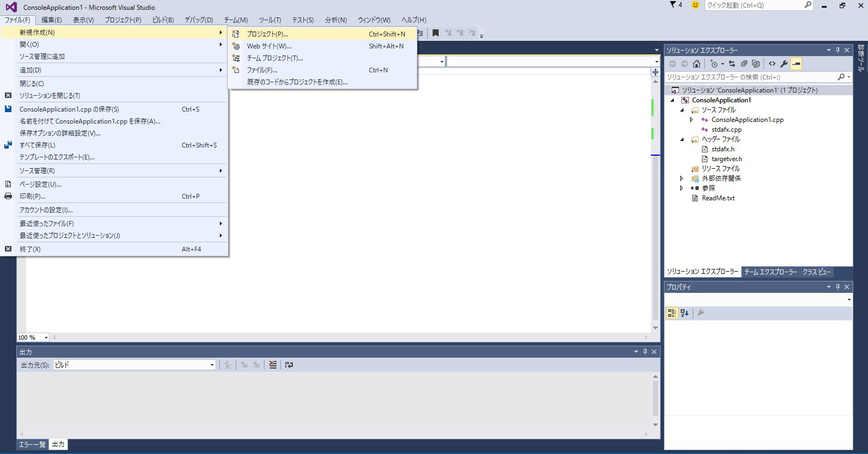This screenshot has width=868, height=454.
Task: Click the bookmark icon in the toolbar
Action: tap(435, 33)
